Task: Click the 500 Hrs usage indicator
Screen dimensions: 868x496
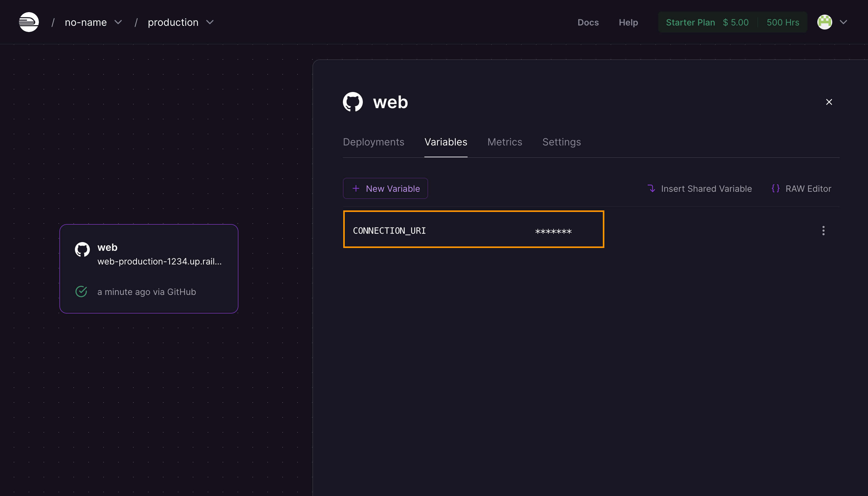Action: click(783, 22)
